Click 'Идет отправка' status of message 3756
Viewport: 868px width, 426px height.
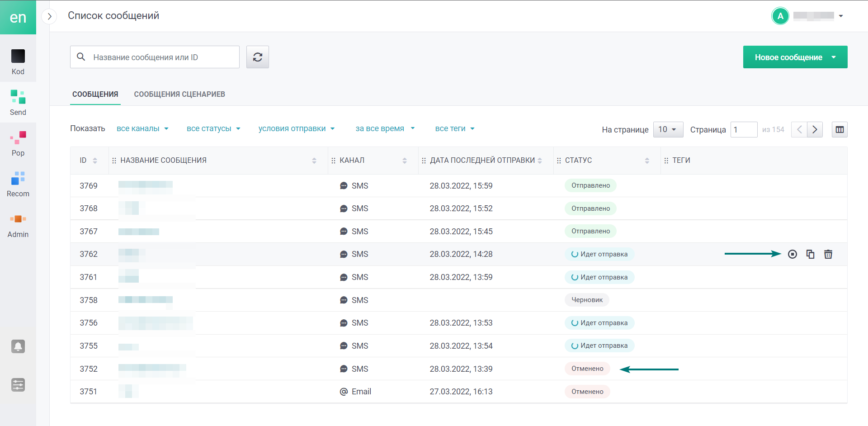pyautogui.click(x=599, y=323)
